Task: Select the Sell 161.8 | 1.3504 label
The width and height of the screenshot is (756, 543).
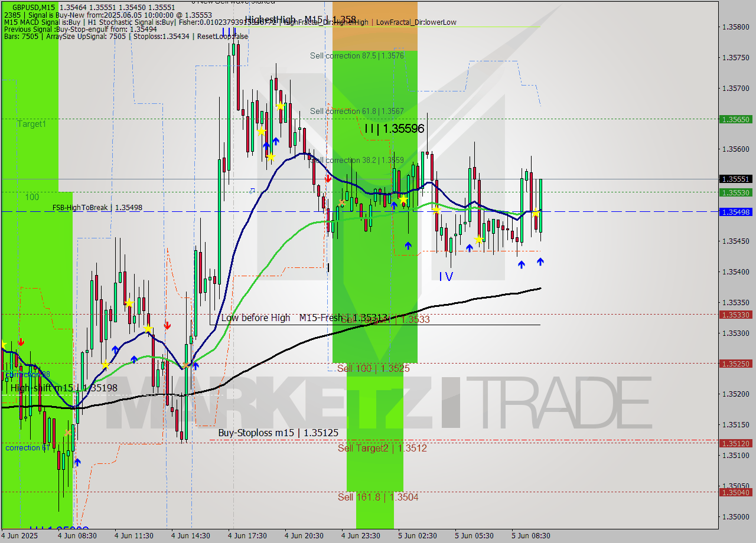Action: (377, 497)
